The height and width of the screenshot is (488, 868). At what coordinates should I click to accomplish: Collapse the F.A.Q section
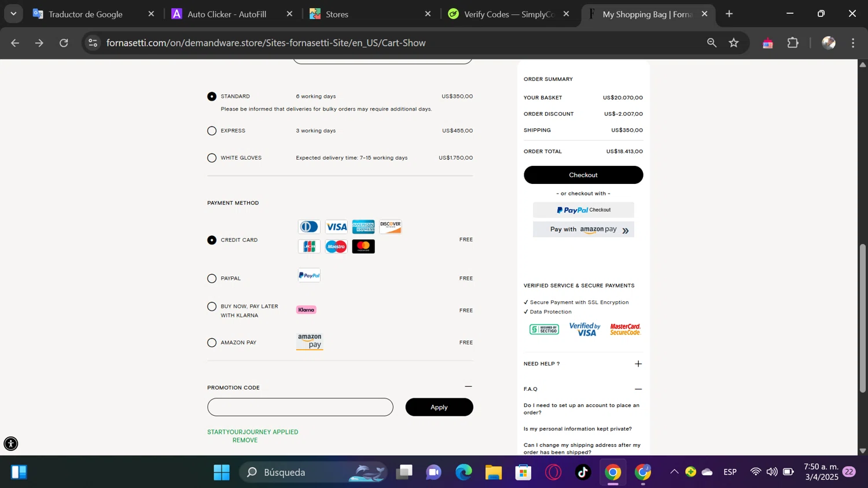click(x=638, y=389)
